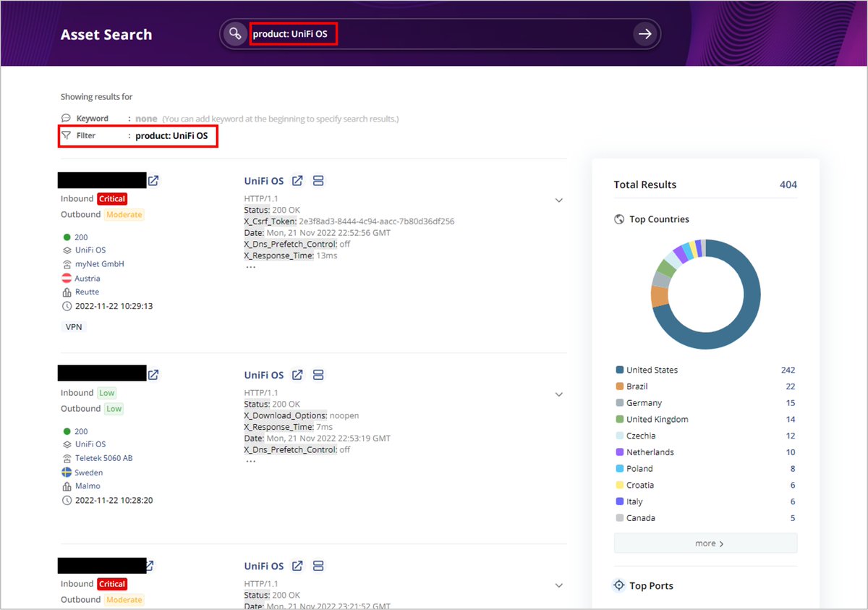Filter by Austria country link

(x=88, y=279)
